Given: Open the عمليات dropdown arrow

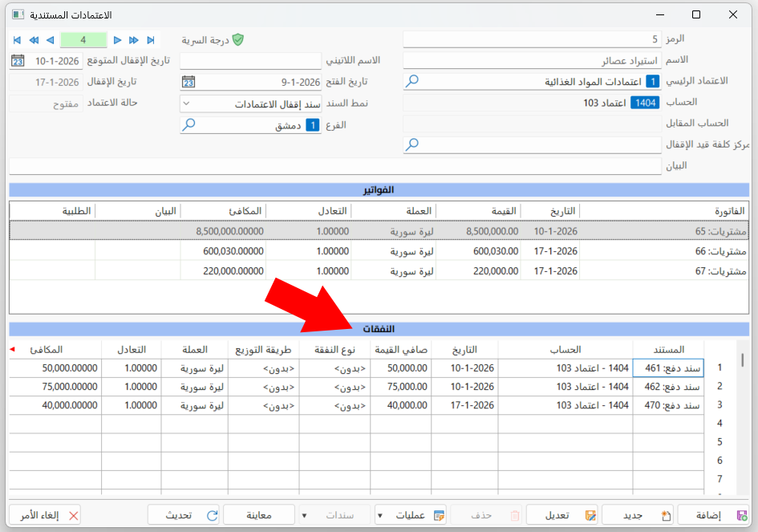Looking at the screenshot, I should (380, 516).
